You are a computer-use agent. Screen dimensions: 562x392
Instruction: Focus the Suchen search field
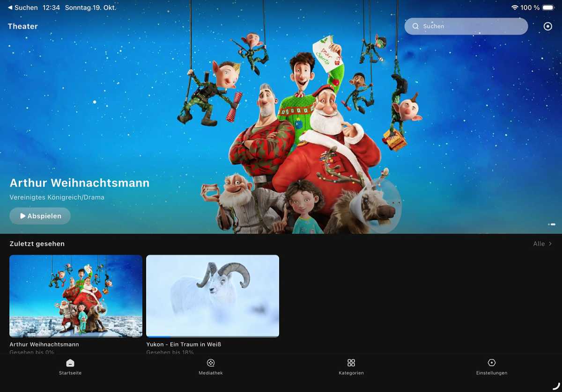[471, 27]
